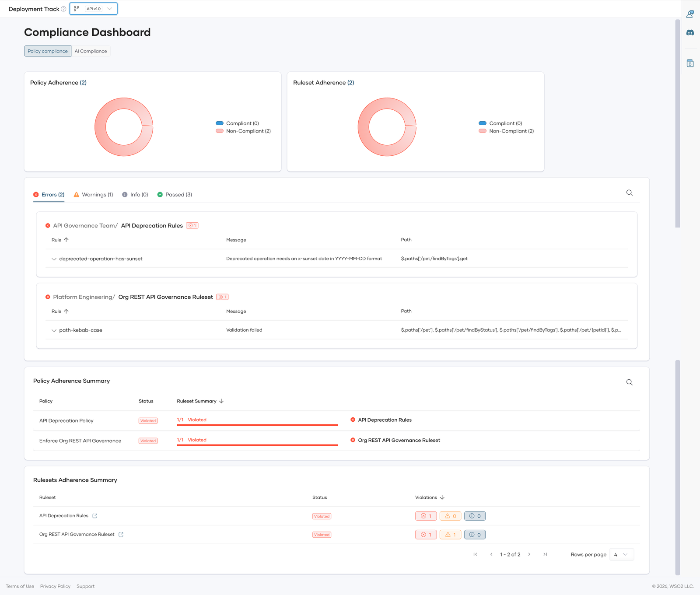This screenshot has width=700, height=595.
Task: Expand the path-kebab-case rule row
Action: pos(54,330)
